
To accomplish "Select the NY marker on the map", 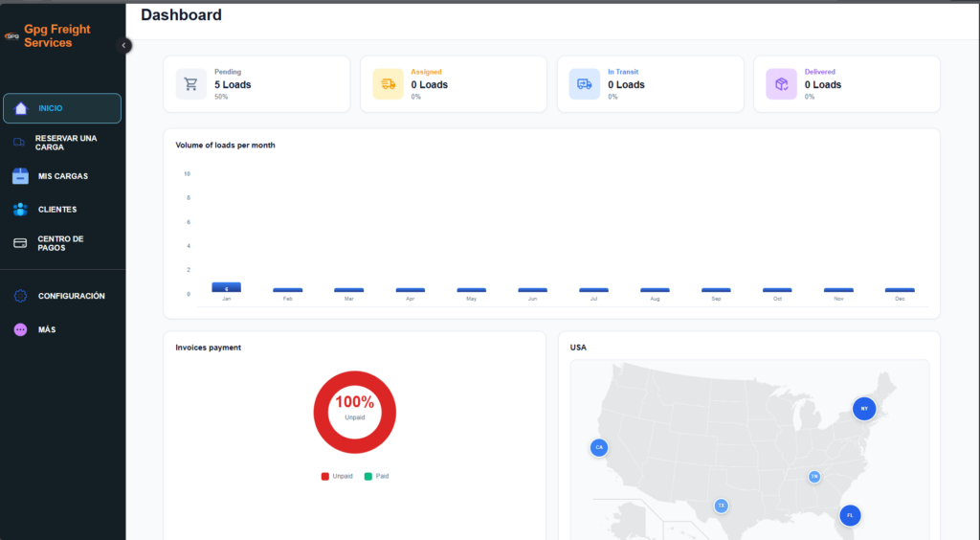I will pos(864,409).
